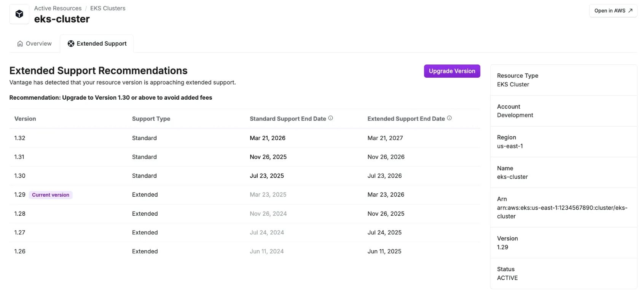This screenshot has width=644, height=293.
Task: Click info icon beside Standard Support End Date
Action: [330, 118]
